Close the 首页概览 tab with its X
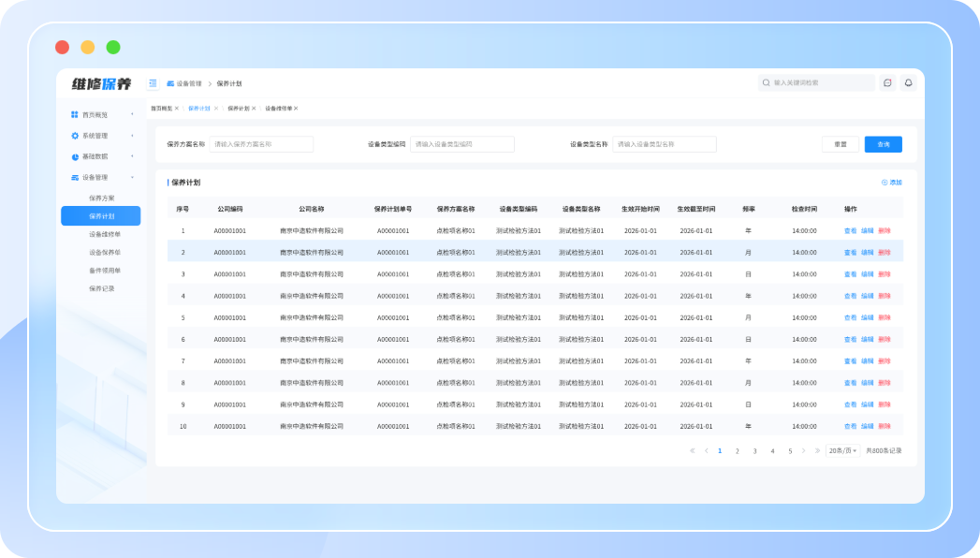Image resolution: width=980 pixels, height=558 pixels. tap(177, 109)
